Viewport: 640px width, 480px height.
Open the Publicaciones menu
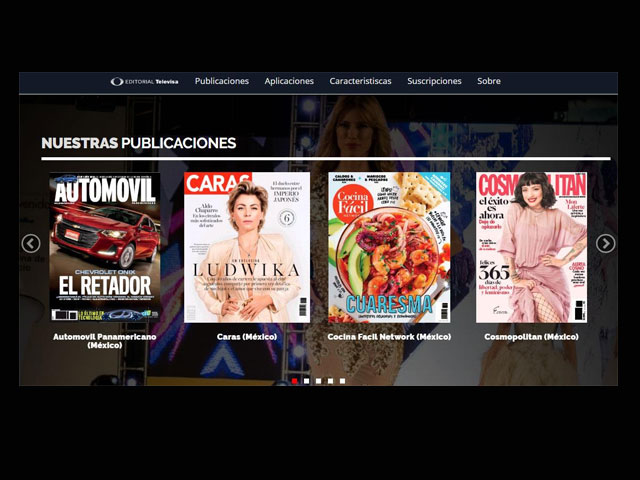222,81
